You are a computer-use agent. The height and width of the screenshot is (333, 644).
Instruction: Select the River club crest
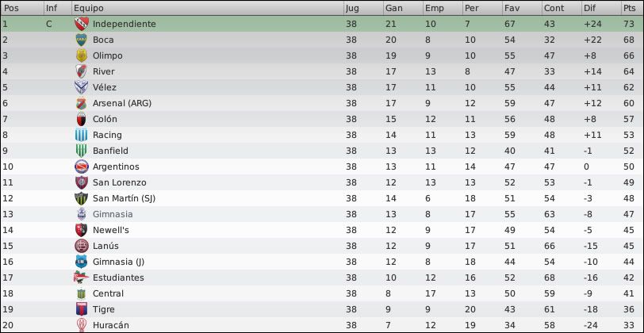click(x=82, y=71)
